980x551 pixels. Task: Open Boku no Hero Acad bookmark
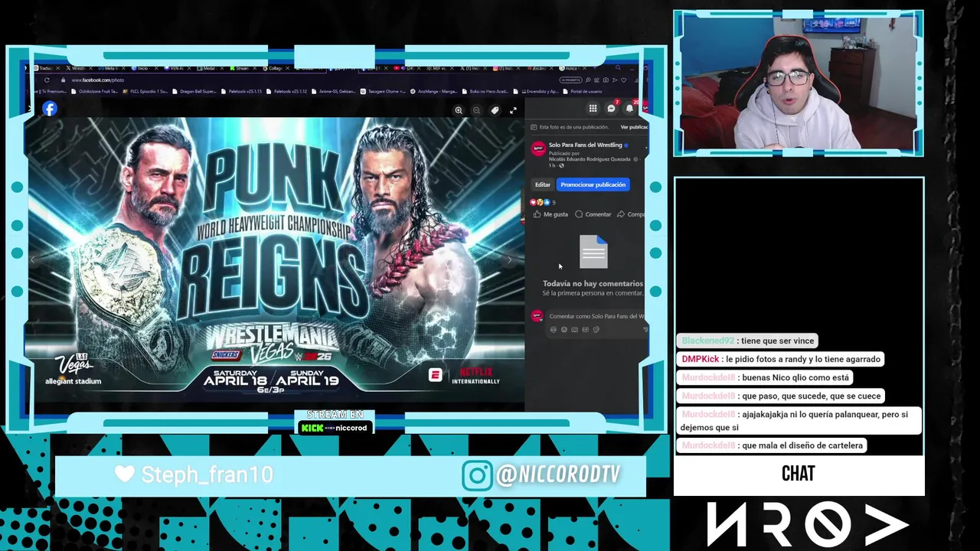487,91
